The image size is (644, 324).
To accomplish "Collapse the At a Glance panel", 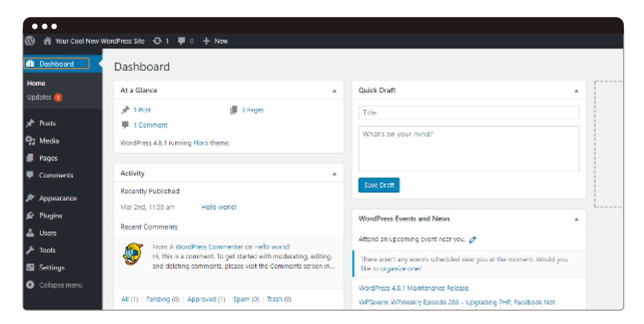I will pyautogui.click(x=334, y=91).
